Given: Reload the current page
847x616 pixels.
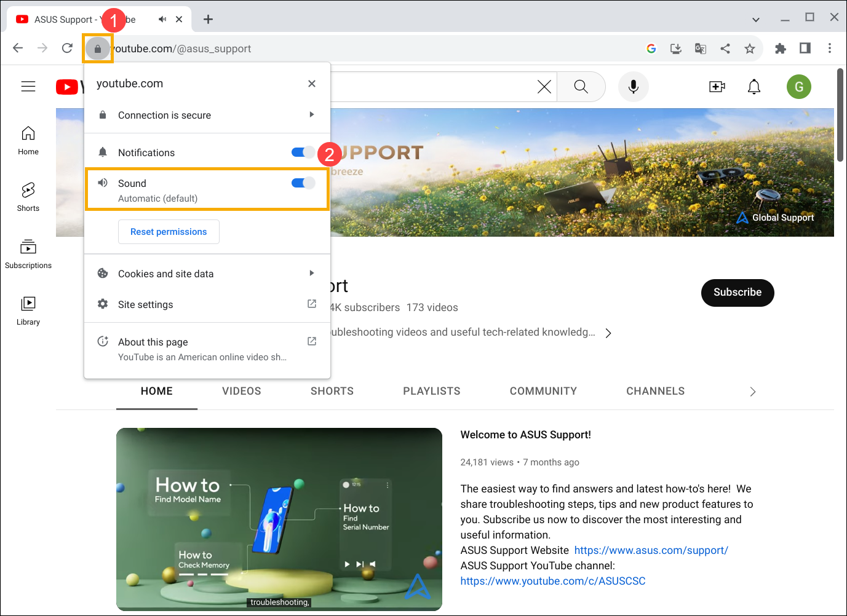Looking at the screenshot, I should coord(67,48).
